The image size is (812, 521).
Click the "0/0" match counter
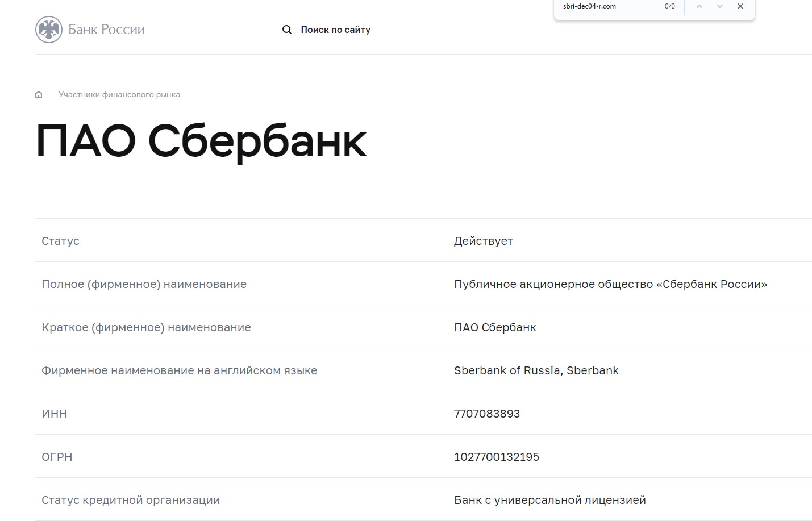click(x=670, y=6)
